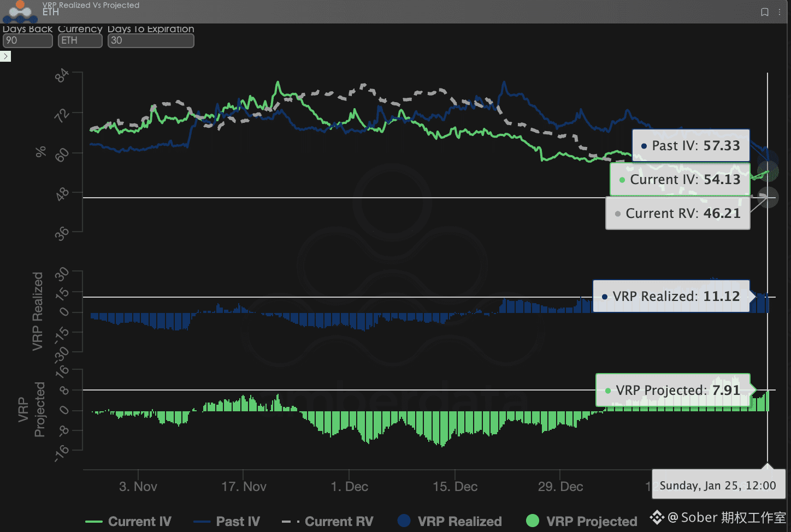Click the Days To Expiration field
The height and width of the screenshot is (532, 791).
click(150, 40)
